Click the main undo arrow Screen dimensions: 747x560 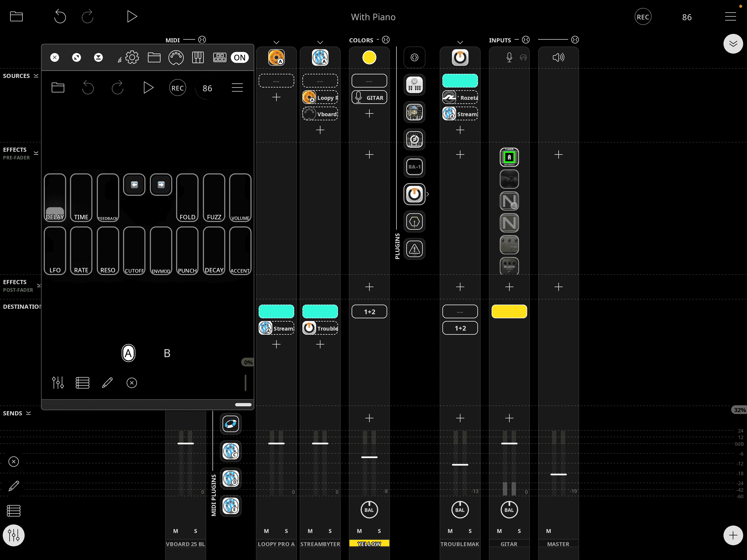pos(60,17)
